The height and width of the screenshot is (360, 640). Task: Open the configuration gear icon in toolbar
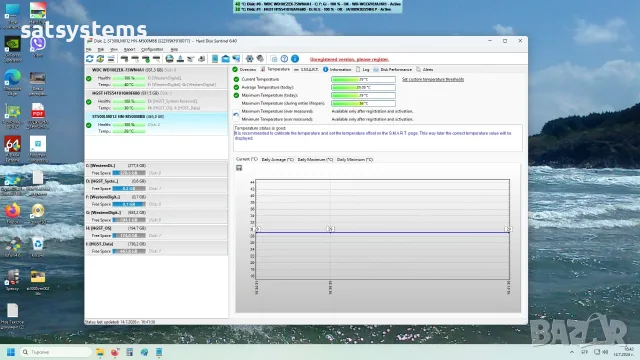point(249,59)
